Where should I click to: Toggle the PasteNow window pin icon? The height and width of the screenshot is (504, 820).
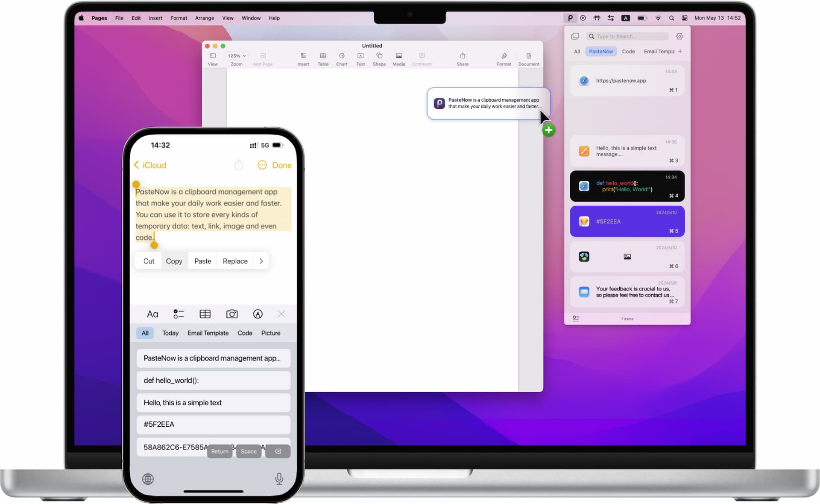tap(575, 36)
